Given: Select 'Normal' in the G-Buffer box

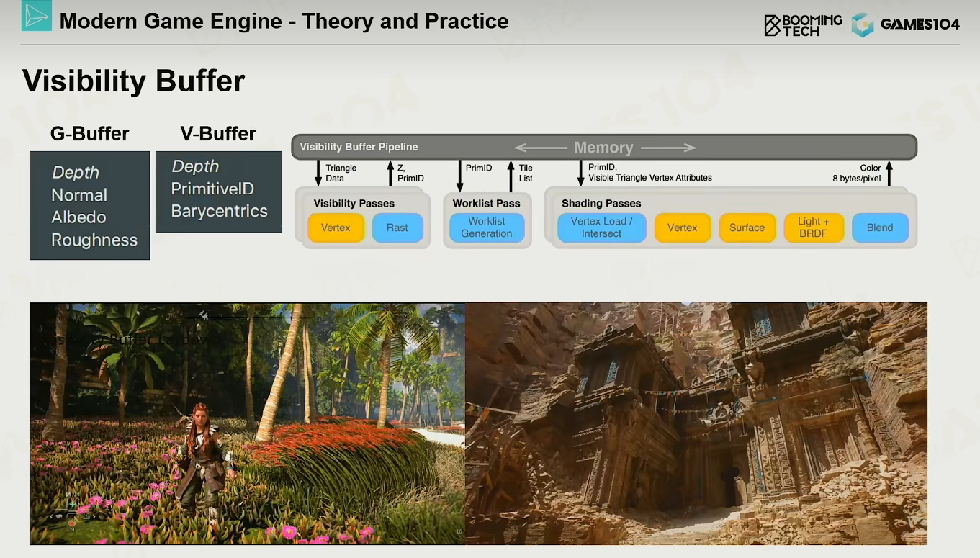Looking at the screenshot, I should click(79, 195).
